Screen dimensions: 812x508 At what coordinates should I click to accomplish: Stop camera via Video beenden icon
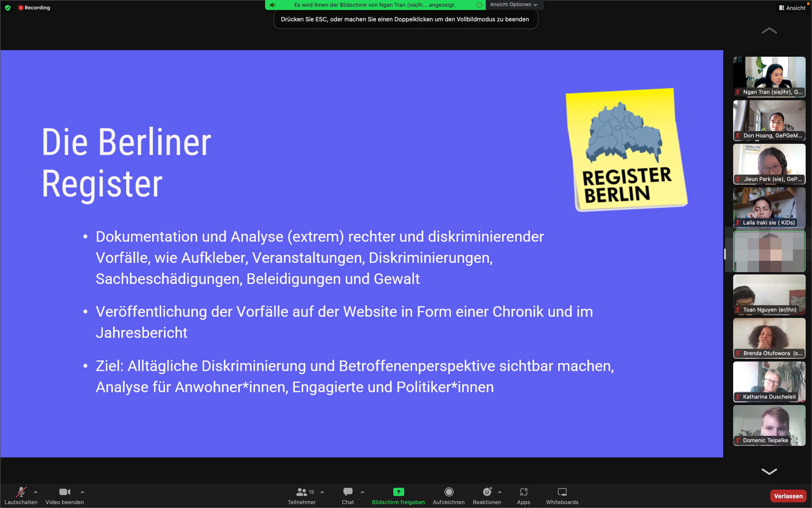(x=65, y=492)
